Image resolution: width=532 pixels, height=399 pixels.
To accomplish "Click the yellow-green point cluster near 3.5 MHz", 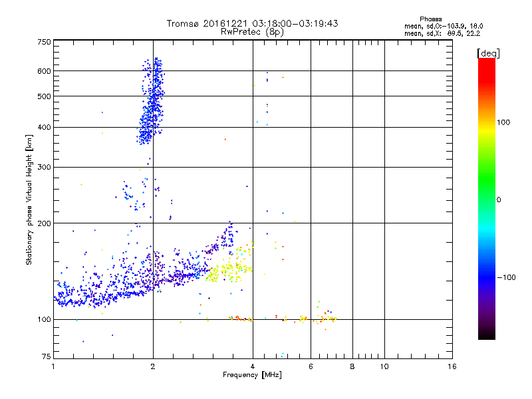I will click(x=229, y=270).
